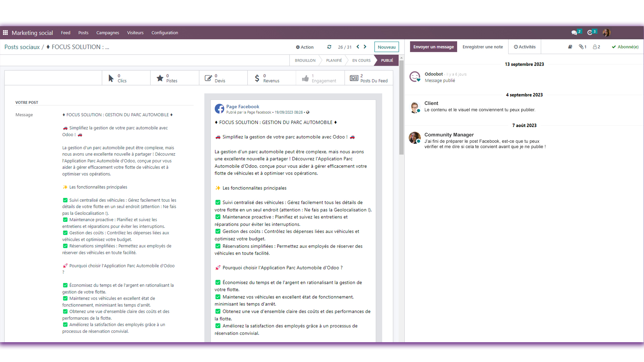Click the Pistes star stat button
Viewport: 644px width, 362px height.
[175, 78]
